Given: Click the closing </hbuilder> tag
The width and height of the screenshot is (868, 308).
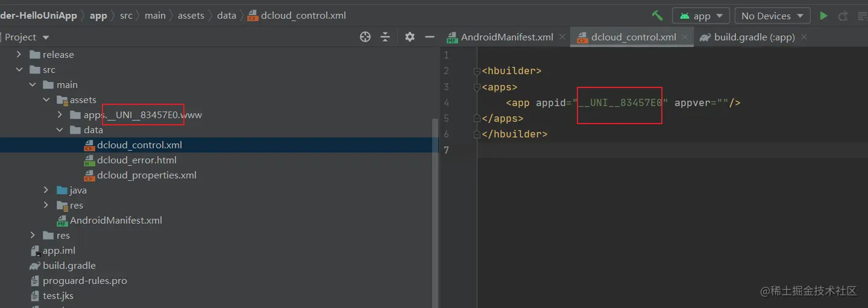Looking at the screenshot, I should coord(515,134).
